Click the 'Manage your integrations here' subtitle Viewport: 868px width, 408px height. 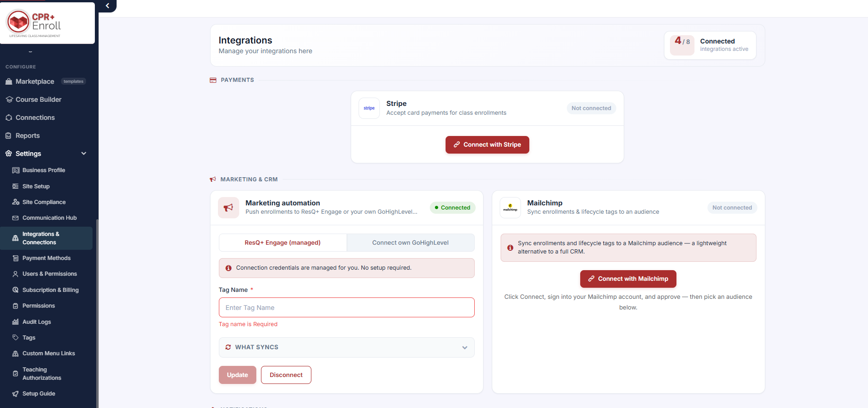[x=265, y=51]
